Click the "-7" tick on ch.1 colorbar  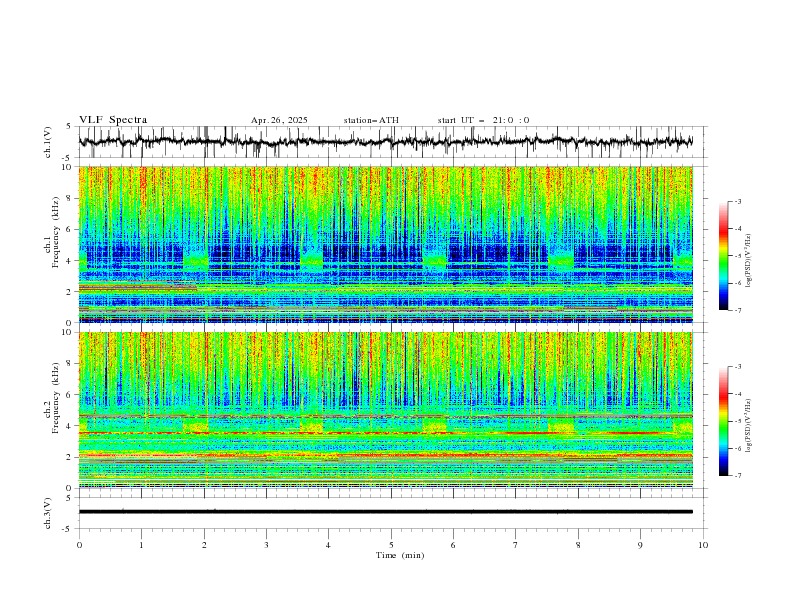coord(737,310)
